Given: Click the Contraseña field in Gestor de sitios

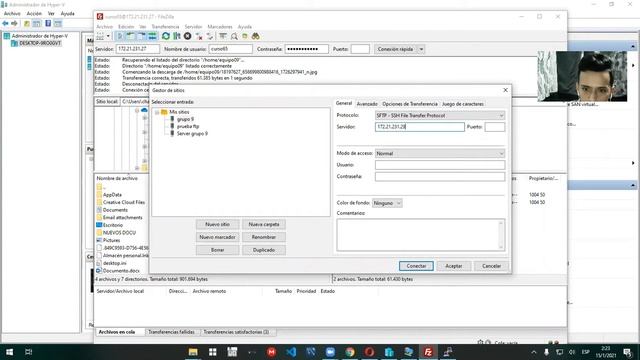Looking at the screenshot, I should pos(440,177).
